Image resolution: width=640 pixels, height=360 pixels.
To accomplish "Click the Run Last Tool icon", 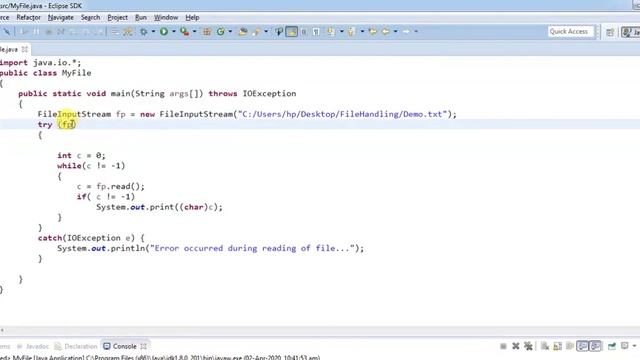I will (184, 31).
